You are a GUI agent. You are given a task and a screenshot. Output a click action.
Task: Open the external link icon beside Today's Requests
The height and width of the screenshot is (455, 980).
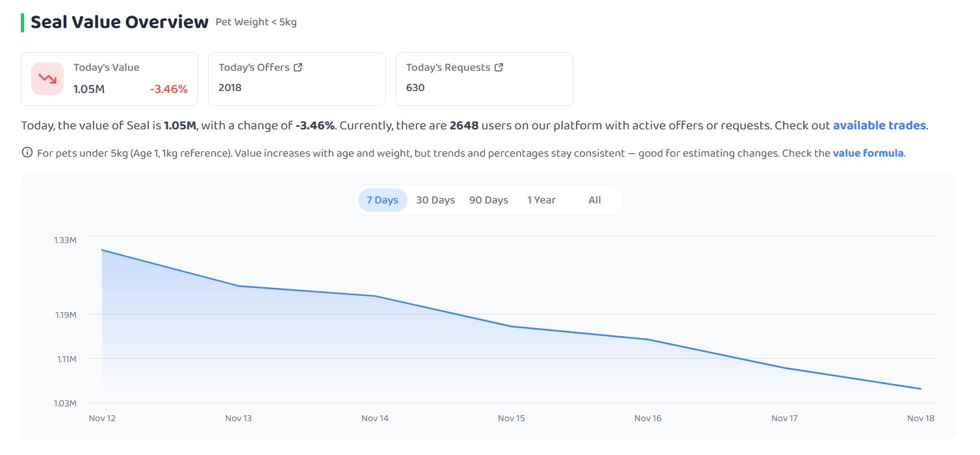499,67
